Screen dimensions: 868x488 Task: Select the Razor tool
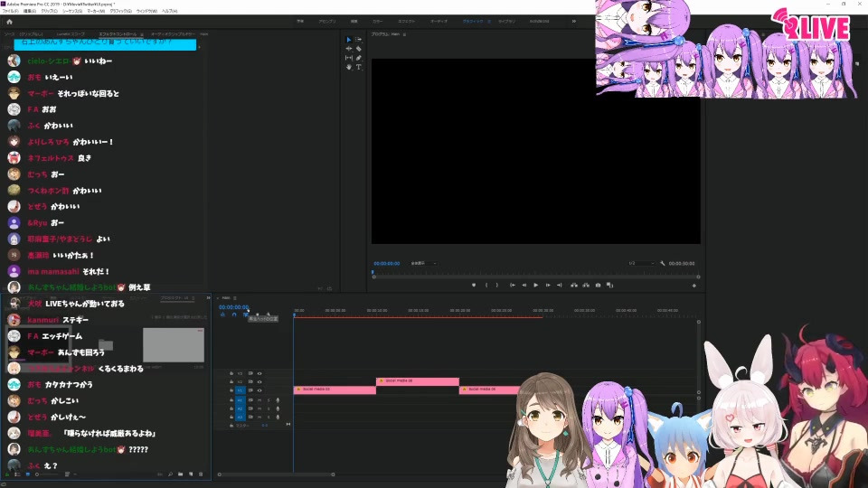(359, 49)
